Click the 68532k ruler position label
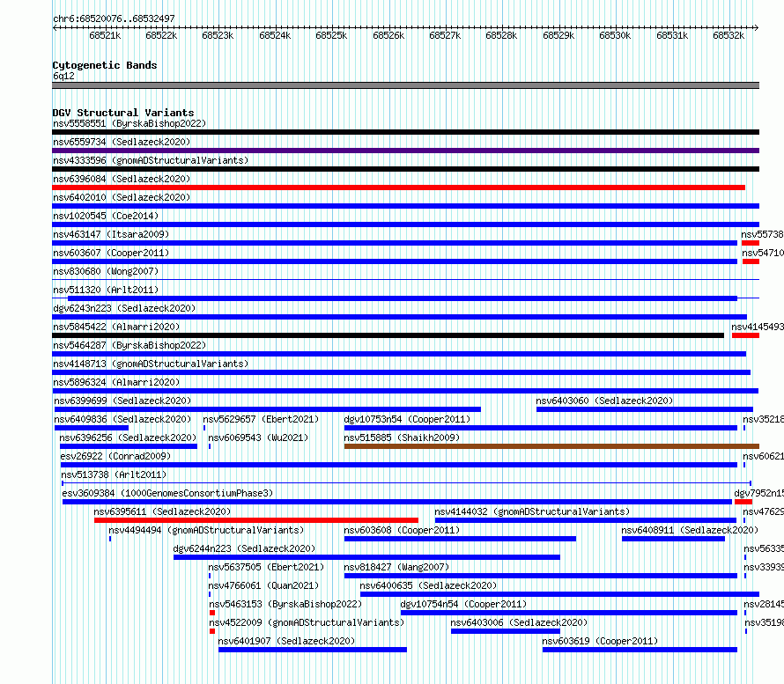 [x=729, y=35]
